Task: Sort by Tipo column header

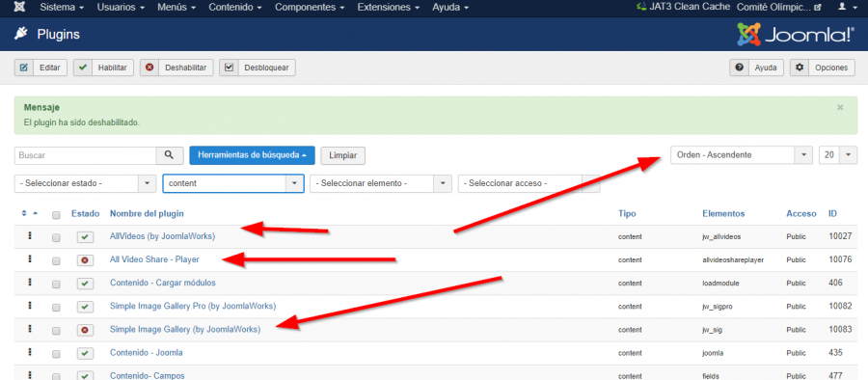Action: 627,213
